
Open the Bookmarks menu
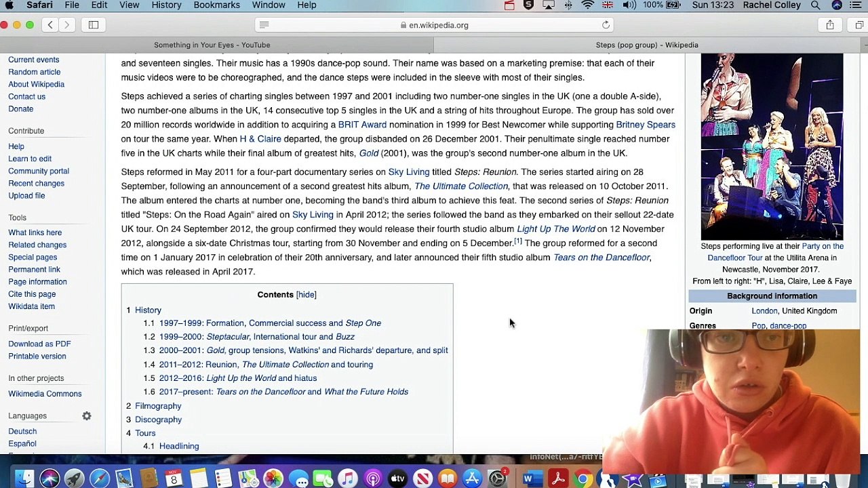tap(216, 5)
